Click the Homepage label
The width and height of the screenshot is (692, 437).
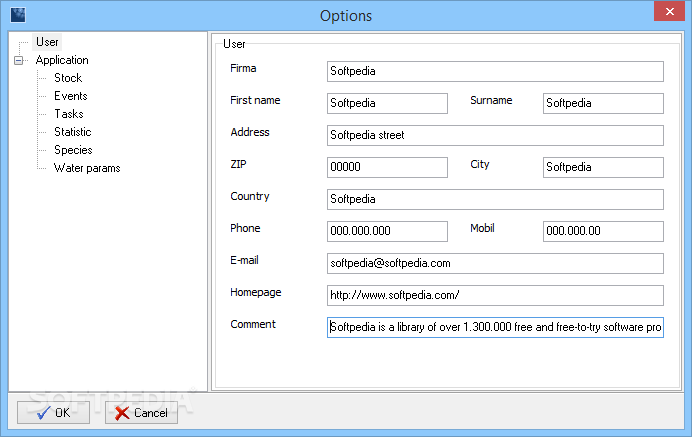[x=256, y=292]
